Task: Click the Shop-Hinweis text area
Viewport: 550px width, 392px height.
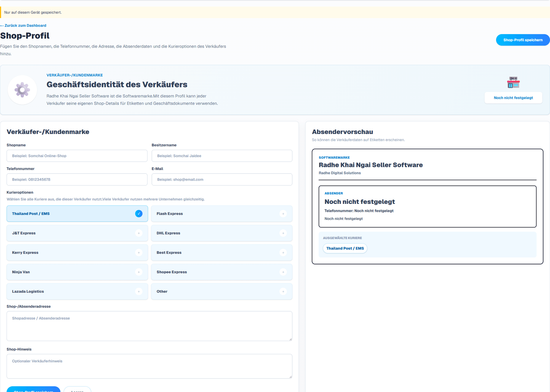Action: tap(150, 366)
